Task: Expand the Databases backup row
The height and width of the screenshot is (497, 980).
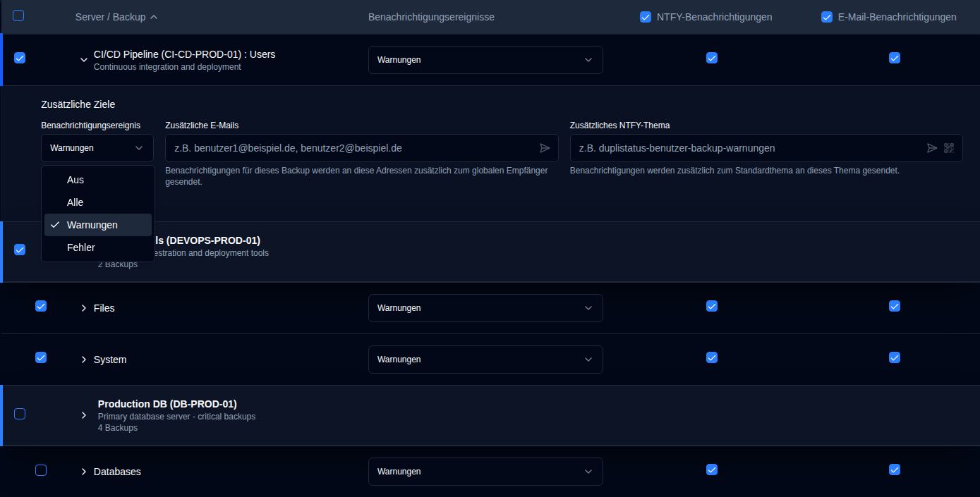Action: point(83,472)
